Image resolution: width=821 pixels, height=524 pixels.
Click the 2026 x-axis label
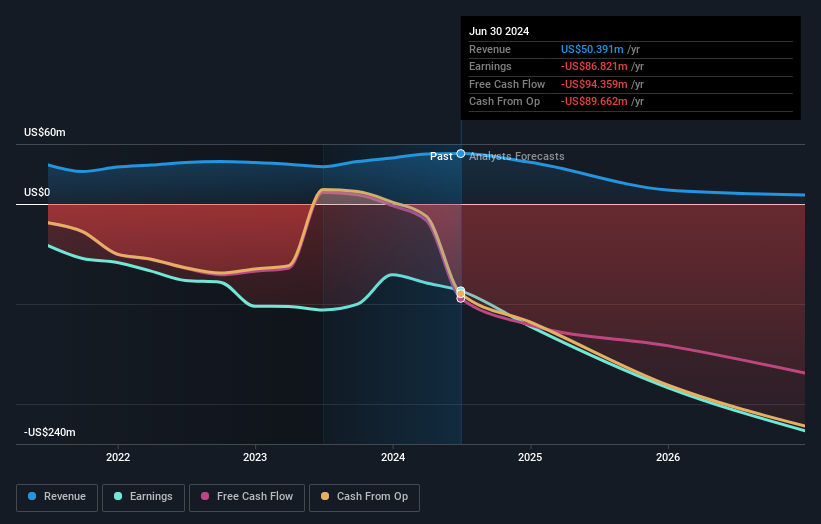[x=668, y=457]
